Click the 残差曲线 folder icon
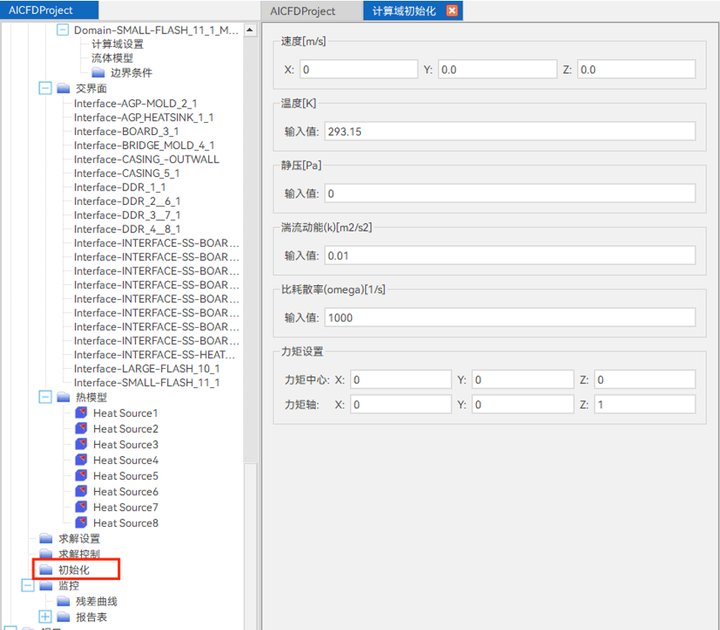The image size is (720, 630). tap(63, 601)
